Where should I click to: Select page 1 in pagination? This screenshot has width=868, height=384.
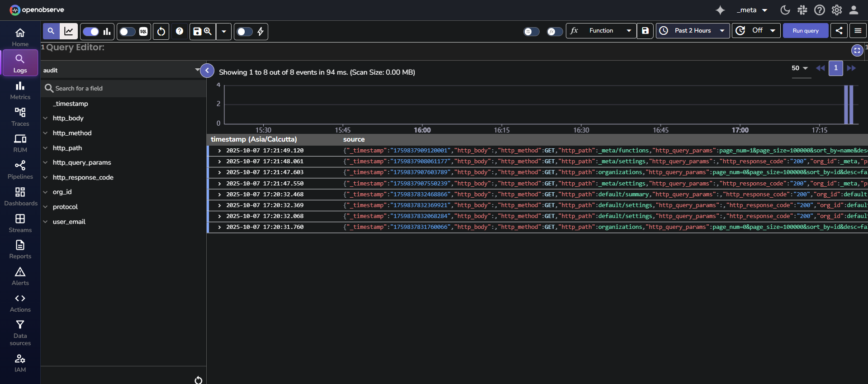(835, 68)
